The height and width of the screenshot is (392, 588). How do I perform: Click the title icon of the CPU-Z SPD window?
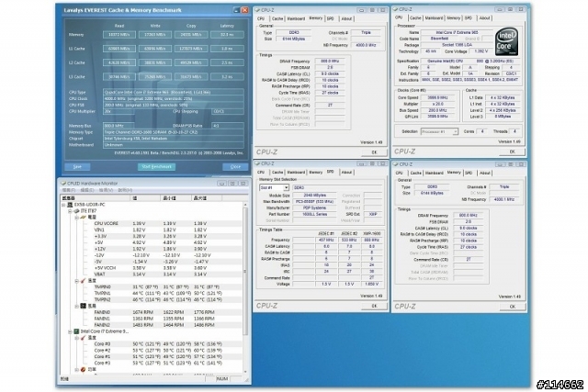coord(258,163)
